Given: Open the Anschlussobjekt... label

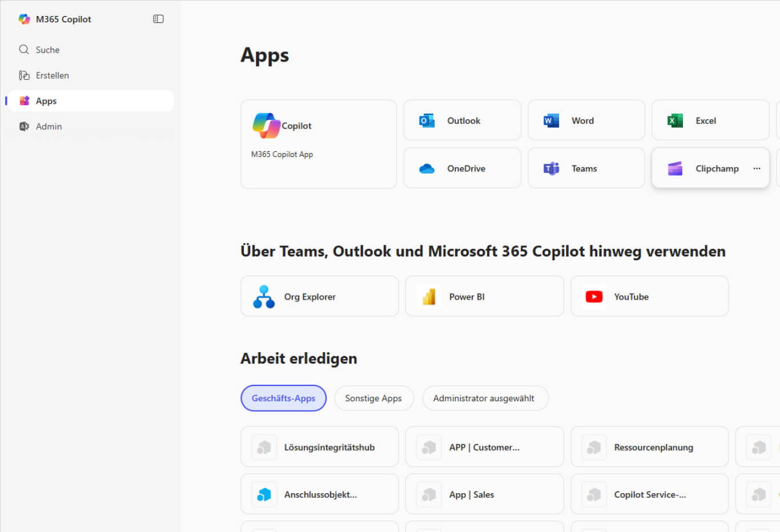Looking at the screenshot, I should (320, 495).
